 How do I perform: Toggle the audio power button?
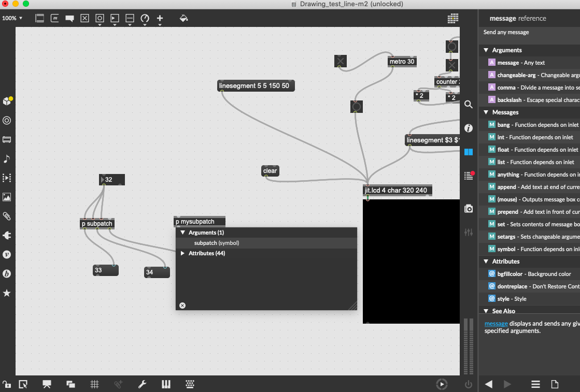point(469,384)
